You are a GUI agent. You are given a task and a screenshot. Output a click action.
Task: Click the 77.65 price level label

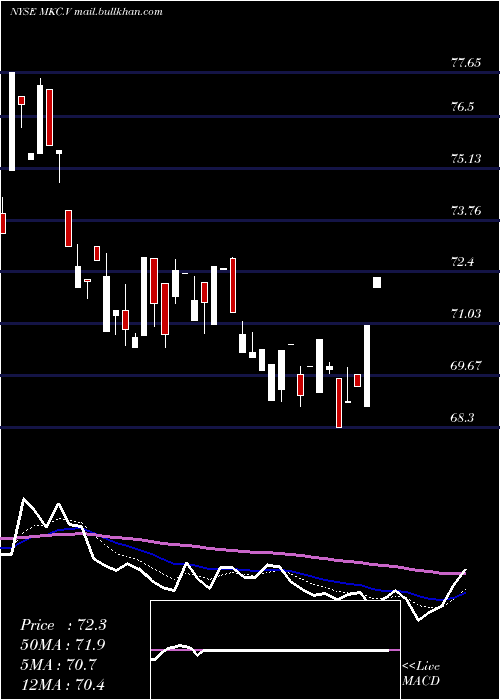point(466,62)
